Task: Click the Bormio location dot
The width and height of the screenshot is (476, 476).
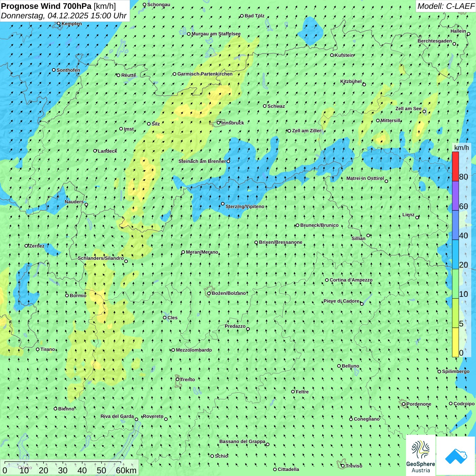Action: [67, 295]
